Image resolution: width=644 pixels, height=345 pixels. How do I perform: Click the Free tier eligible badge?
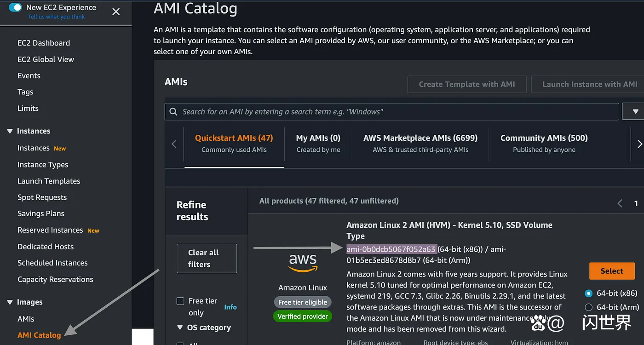[303, 302]
